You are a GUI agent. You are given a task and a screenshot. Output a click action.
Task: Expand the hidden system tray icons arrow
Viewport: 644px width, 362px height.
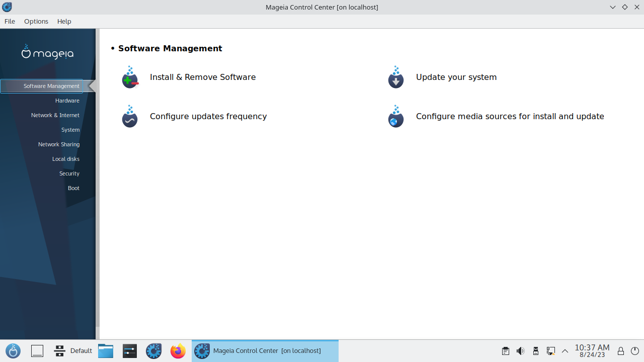coord(565,351)
